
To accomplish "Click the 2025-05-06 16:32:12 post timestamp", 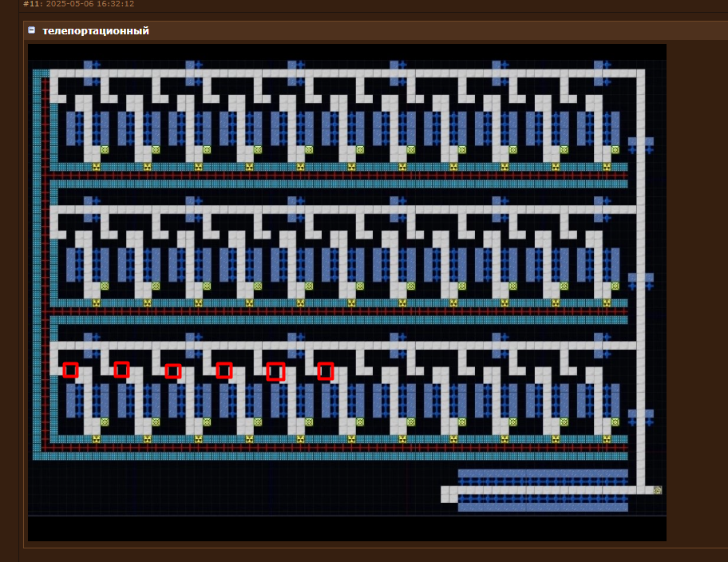I will pos(90,4).
